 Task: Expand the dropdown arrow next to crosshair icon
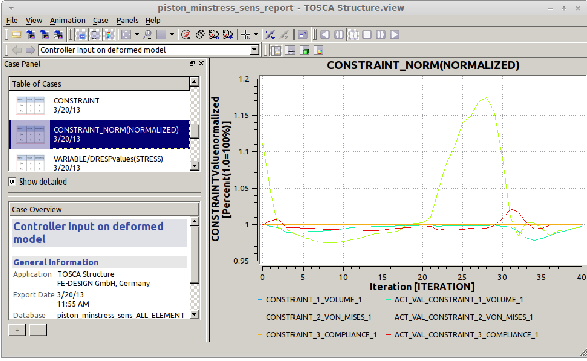(x=256, y=35)
